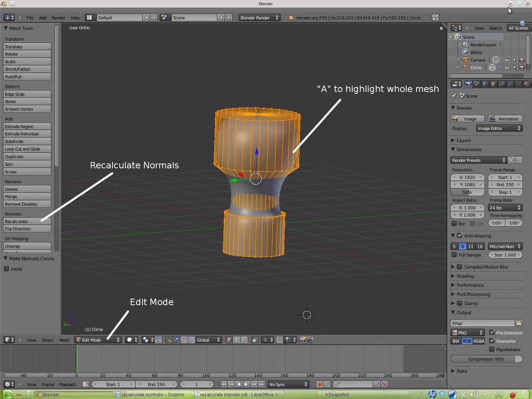Open the Select menu in 3D view header

click(x=47, y=340)
